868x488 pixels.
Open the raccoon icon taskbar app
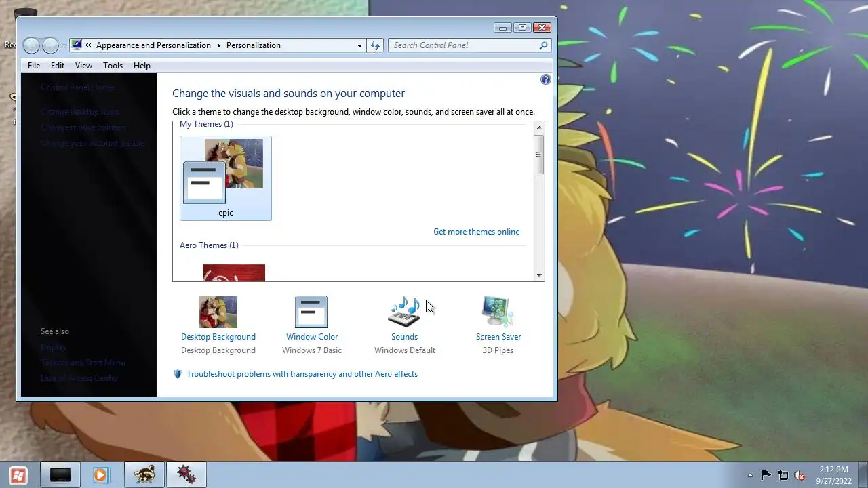tap(144, 475)
